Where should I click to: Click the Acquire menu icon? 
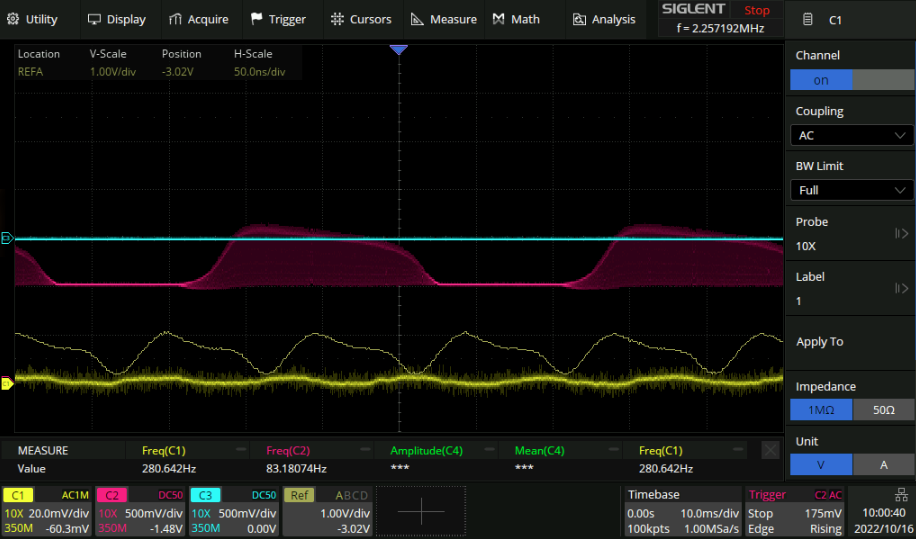pyautogui.click(x=176, y=19)
